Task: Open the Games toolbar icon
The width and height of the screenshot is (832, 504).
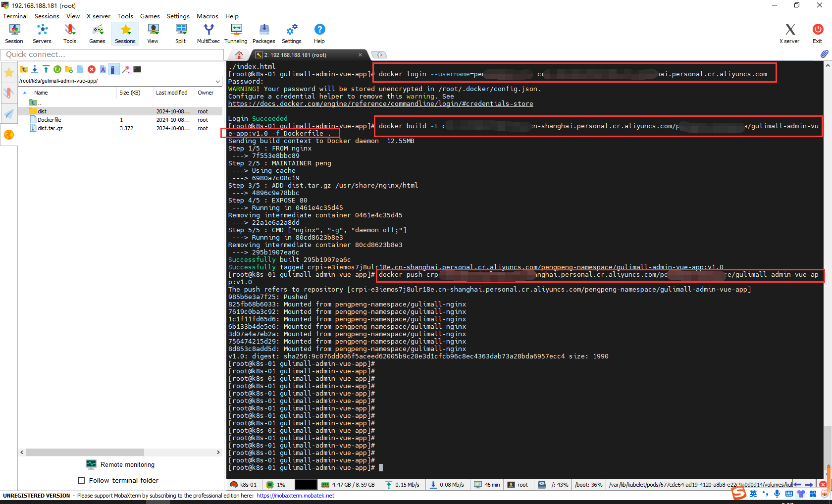Action: 97,34
